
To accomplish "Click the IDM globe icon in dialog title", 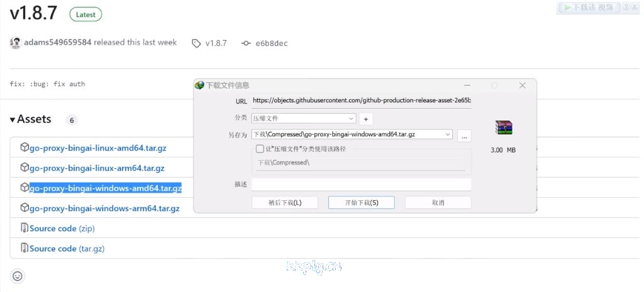I will pyautogui.click(x=199, y=85).
